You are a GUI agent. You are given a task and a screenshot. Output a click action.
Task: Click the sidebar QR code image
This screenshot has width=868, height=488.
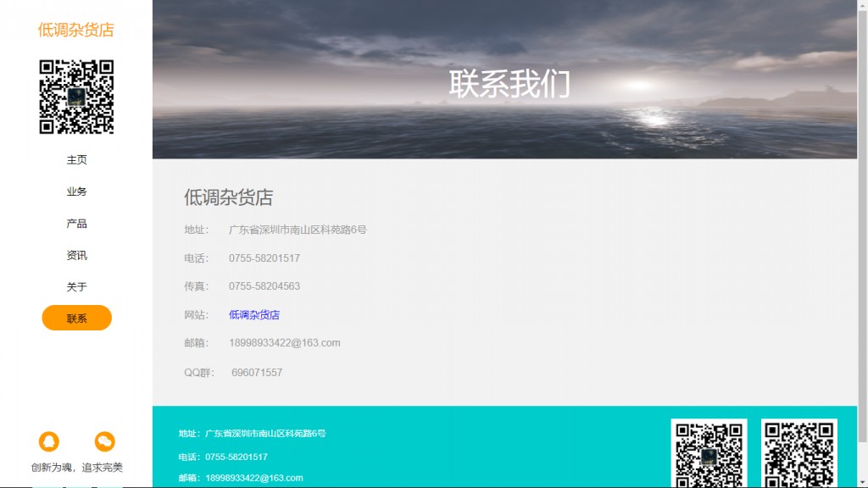coord(76,97)
